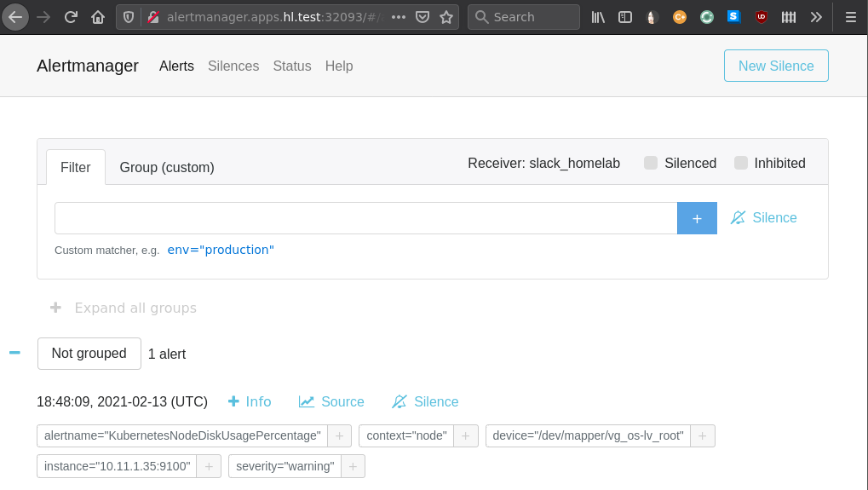Click the browser forward arrow
Image resolution: width=868 pixels, height=490 pixels.
(x=43, y=17)
